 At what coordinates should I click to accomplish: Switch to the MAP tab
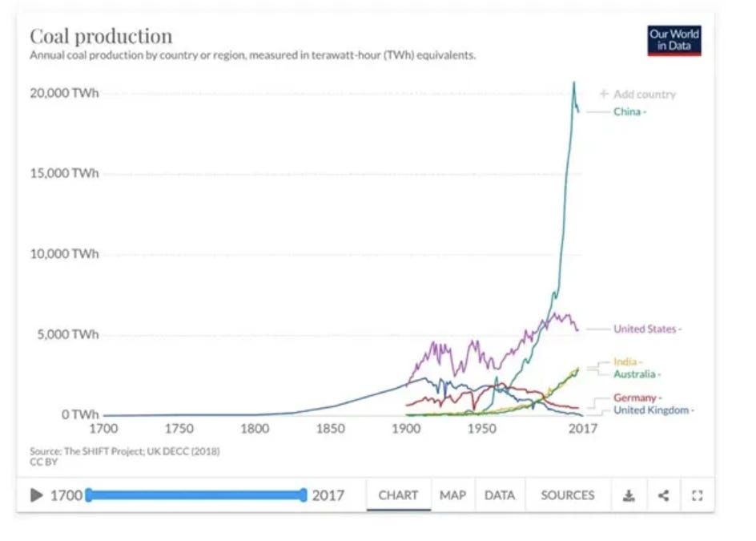click(x=452, y=495)
